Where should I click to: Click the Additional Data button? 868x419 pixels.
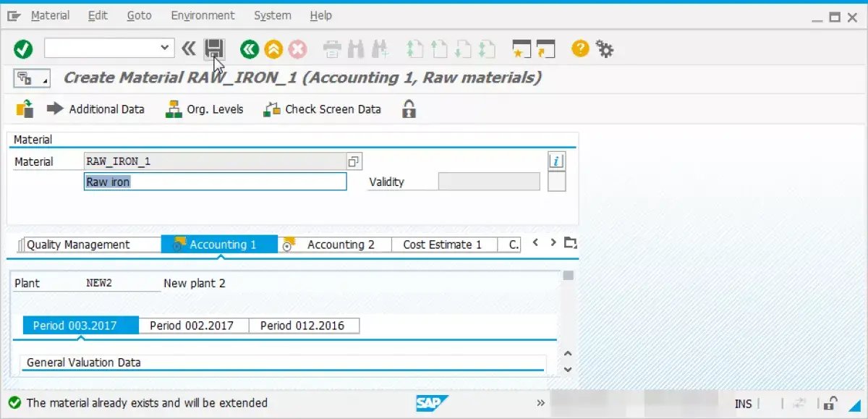coord(95,109)
